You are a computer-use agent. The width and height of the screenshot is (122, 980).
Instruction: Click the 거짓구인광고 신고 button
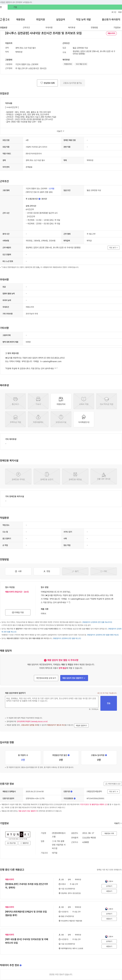pyautogui.click(x=113, y=784)
